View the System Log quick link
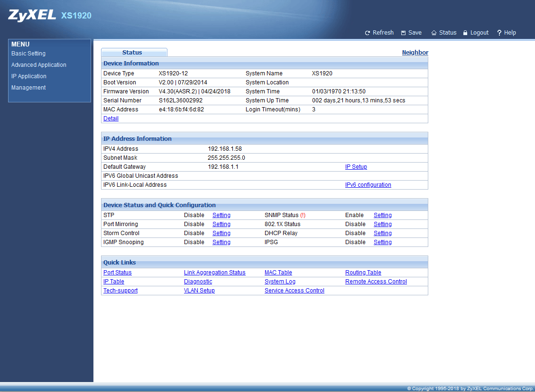Image resolution: width=535 pixels, height=392 pixels. [280, 282]
